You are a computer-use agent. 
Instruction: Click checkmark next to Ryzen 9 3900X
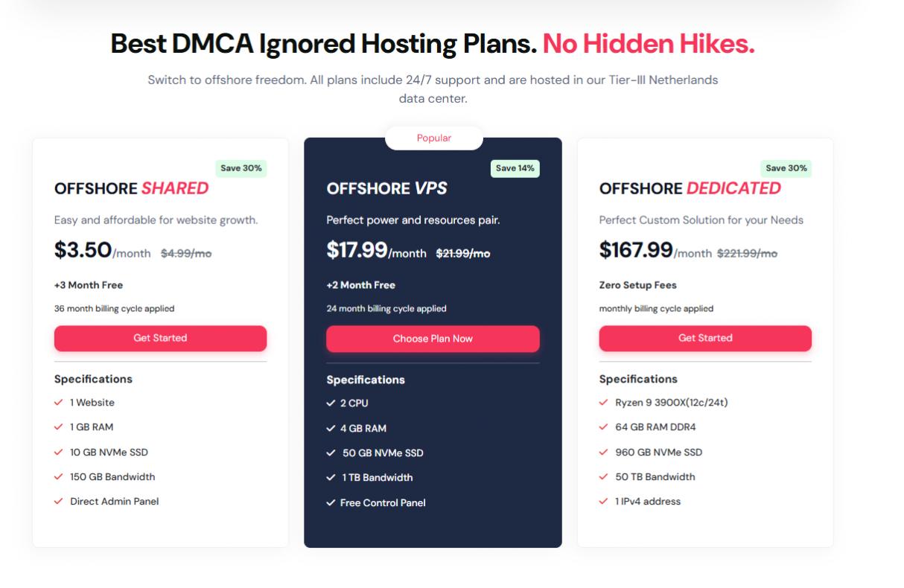pyautogui.click(x=603, y=403)
